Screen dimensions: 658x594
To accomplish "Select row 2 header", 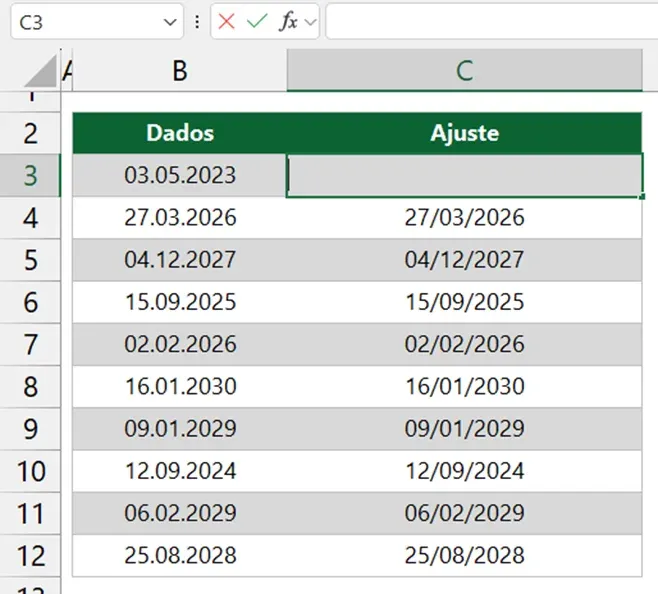I will click(x=30, y=133).
